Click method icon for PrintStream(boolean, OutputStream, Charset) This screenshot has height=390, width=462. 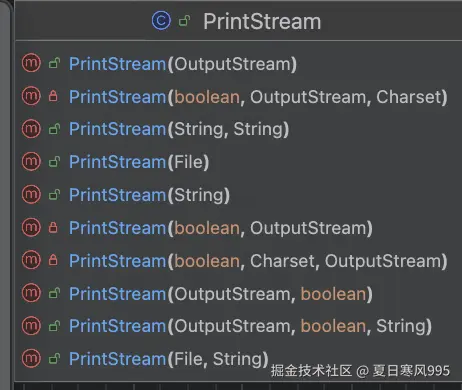click(x=31, y=96)
